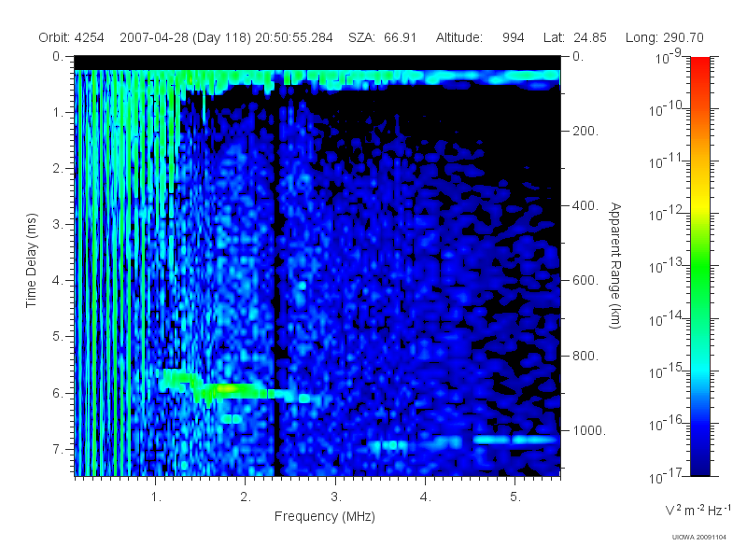Click the '3.' frequency axis tick label

(x=336, y=497)
